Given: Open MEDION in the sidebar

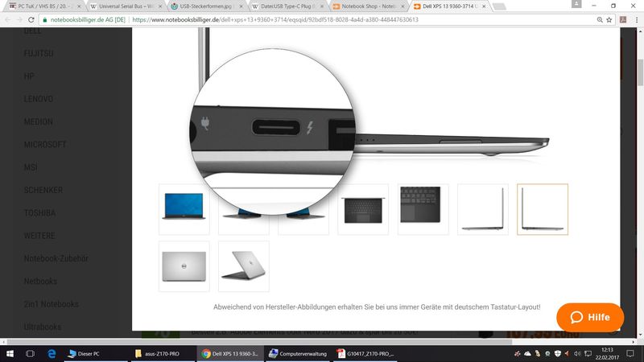Looking at the screenshot, I should 38,122.
